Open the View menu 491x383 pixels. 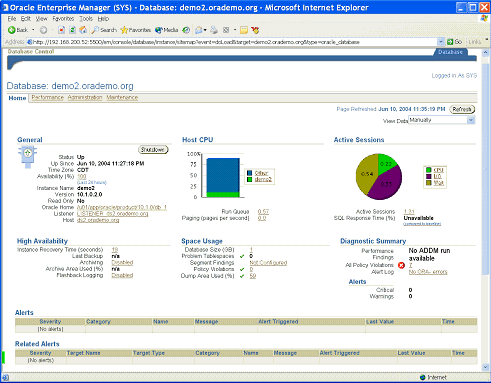tap(42, 19)
